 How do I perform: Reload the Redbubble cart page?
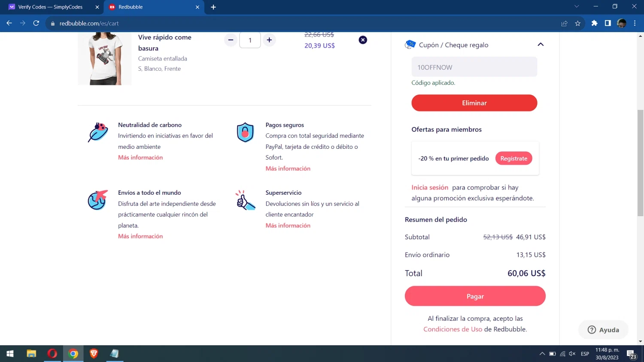tap(36, 23)
